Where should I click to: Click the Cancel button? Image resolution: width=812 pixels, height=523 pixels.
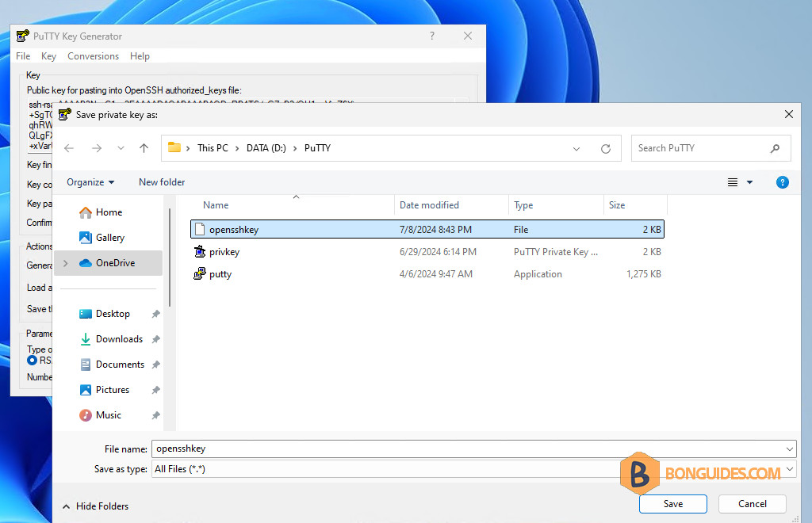(x=752, y=504)
